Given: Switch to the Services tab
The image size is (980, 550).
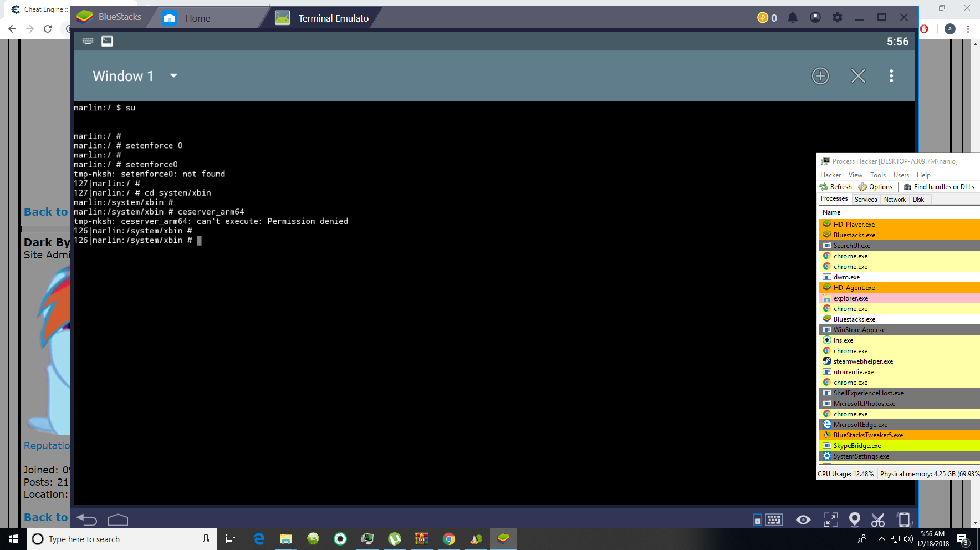Looking at the screenshot, I should pyautogui.click(x=866, y=200).
